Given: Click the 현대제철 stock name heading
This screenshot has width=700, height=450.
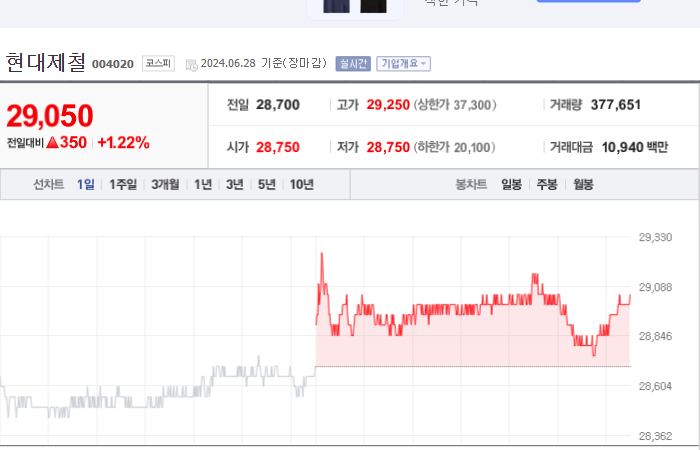Looking at the screenshot, I should 46,62.
